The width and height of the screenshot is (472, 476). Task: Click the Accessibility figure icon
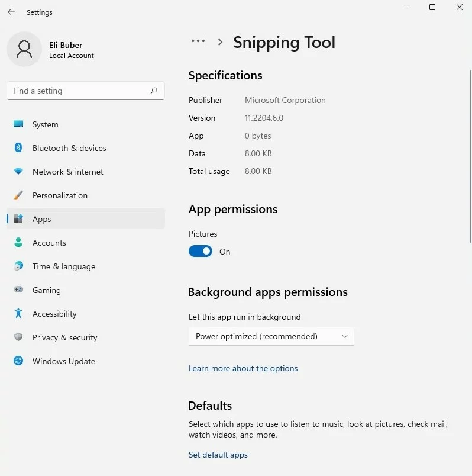click(x=18, y=313)
